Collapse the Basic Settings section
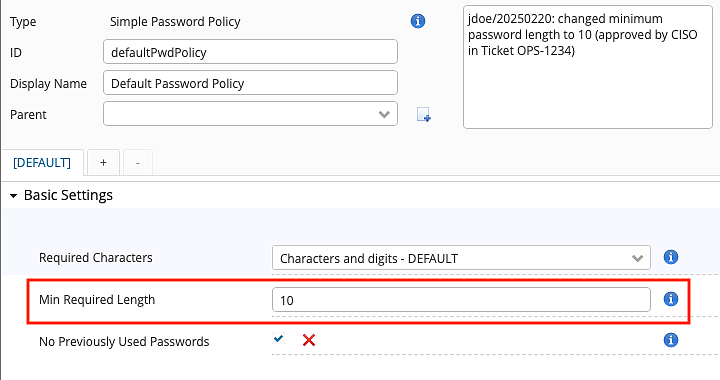Image resolution: width=720 pixels, height=380 pixels. [x=13, y=196]
